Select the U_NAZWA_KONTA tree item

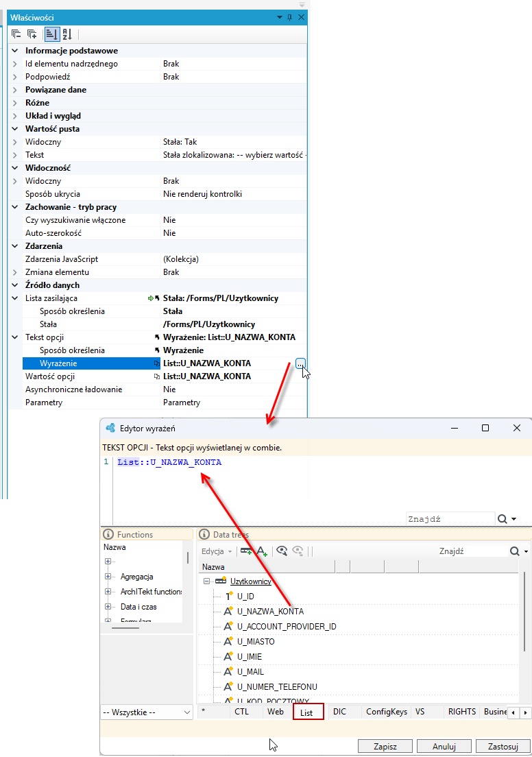point(270,612)
